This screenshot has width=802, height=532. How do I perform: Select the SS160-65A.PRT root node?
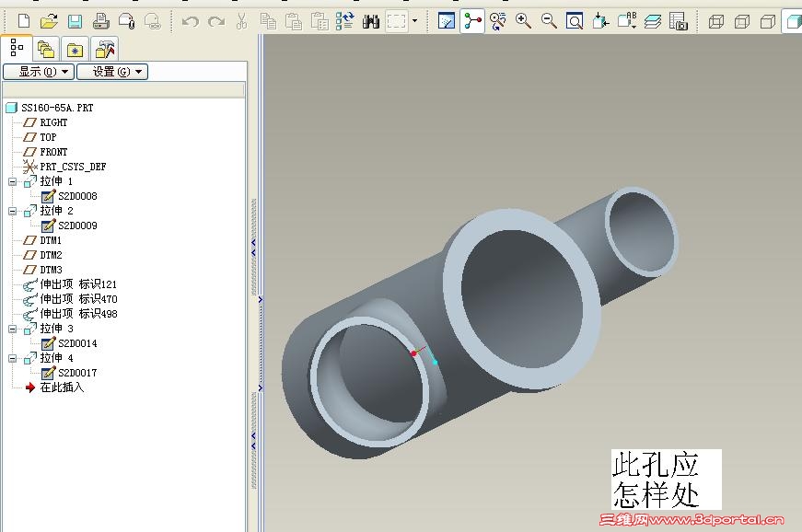(x=50, y=108)
